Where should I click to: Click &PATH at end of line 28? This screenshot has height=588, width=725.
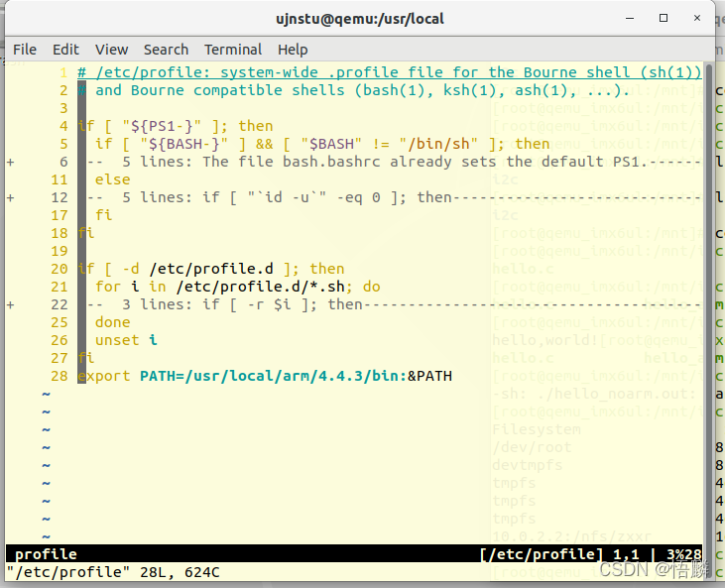429,376
